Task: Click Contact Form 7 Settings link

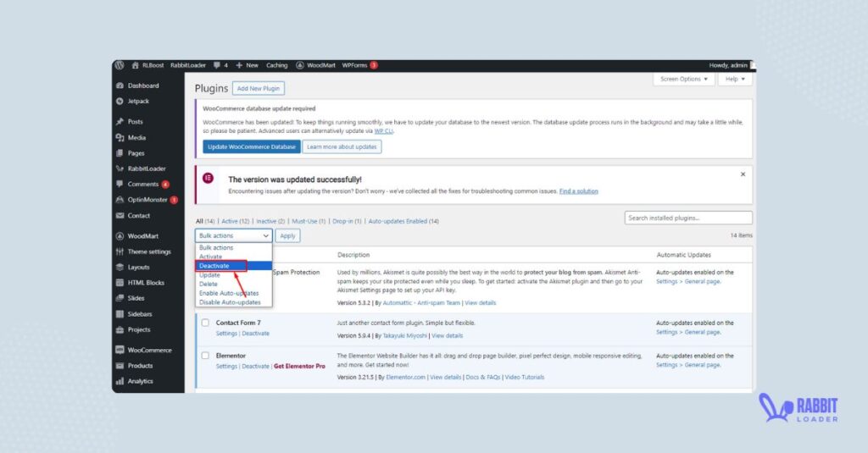Action: click(x=226, y=334)
